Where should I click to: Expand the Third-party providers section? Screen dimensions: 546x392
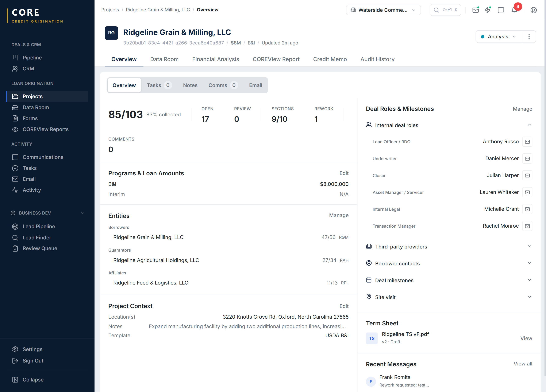click(529, 246)
